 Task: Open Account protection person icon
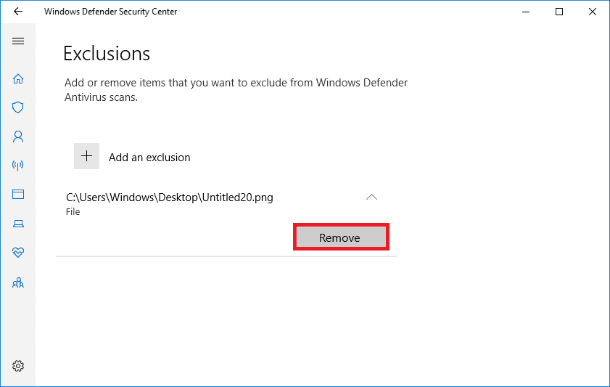18,137
